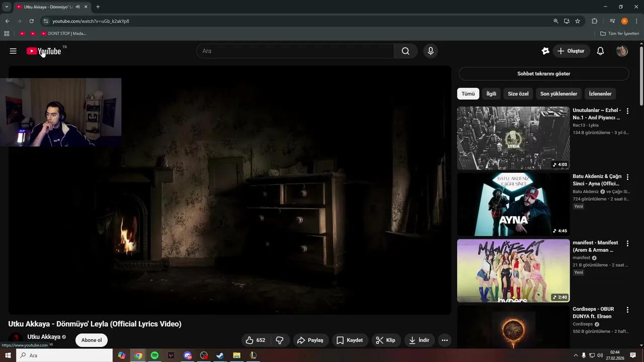Viewport: 644px width, 362px height.
Task: Open volume control in system tray
Action: 600,355
